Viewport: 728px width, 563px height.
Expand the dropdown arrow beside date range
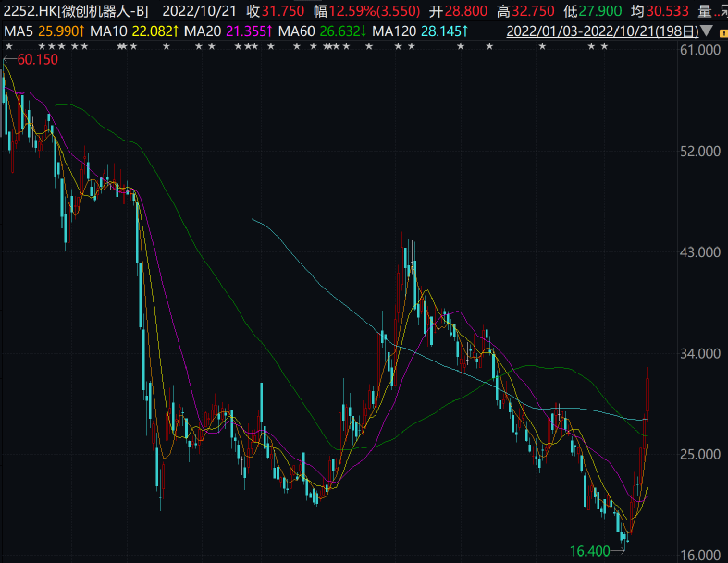pos(707,31)
